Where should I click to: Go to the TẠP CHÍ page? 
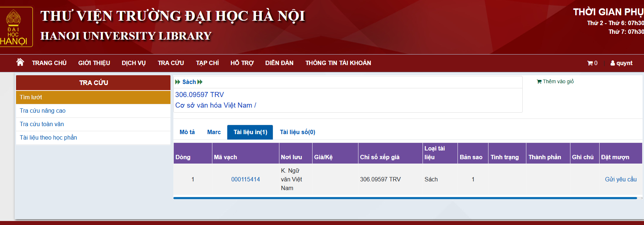click(x=207, y=63)
